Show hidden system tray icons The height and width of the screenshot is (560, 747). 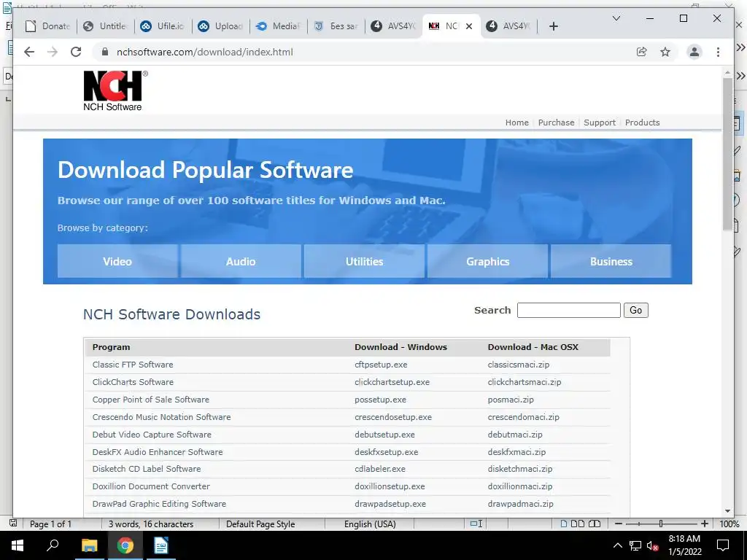(x=617, y=545)
